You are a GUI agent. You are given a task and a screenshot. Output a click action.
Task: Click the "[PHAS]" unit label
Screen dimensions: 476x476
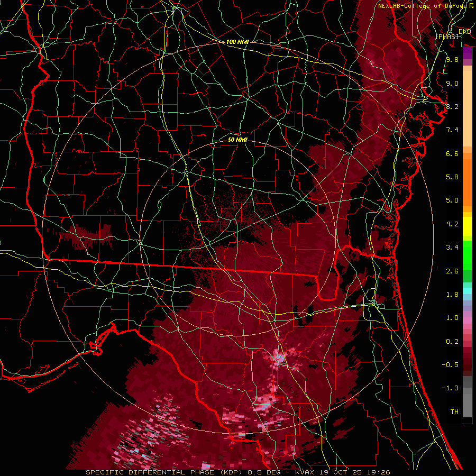click(x=447, y=36)
